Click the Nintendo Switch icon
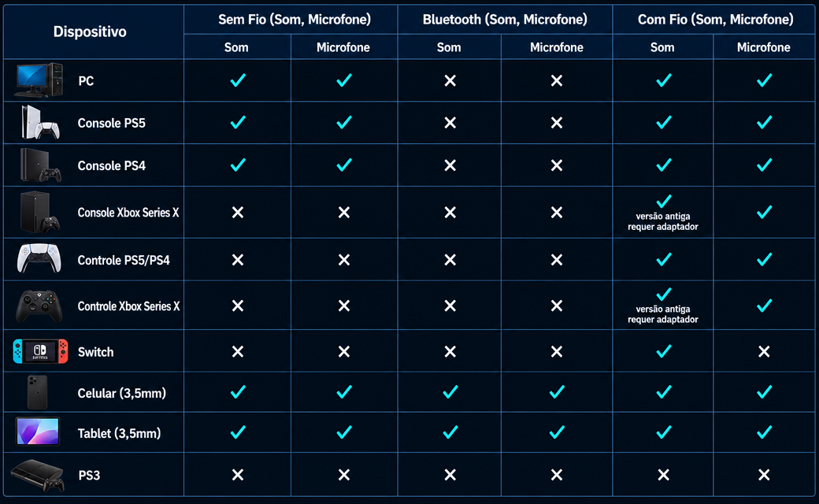Image resolution: width=819 pixels, height=504 pixels. click(x=40, y=351)
